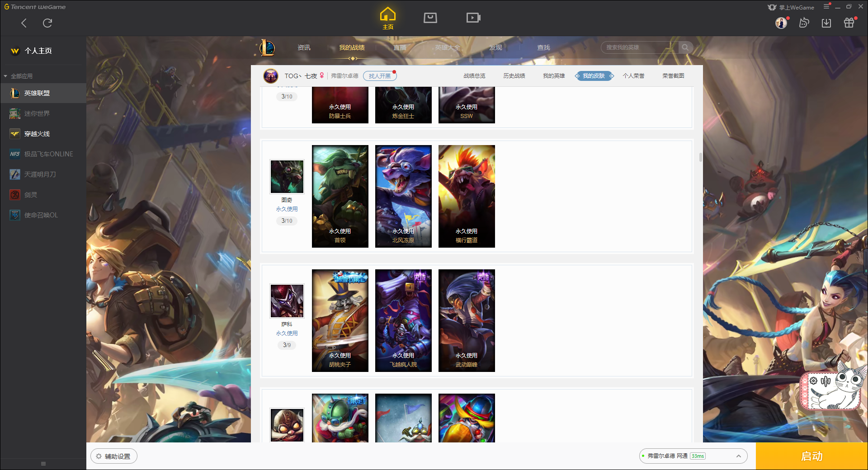
Task: Open the 首领 skin card
Action: click(x=340, y=196)
